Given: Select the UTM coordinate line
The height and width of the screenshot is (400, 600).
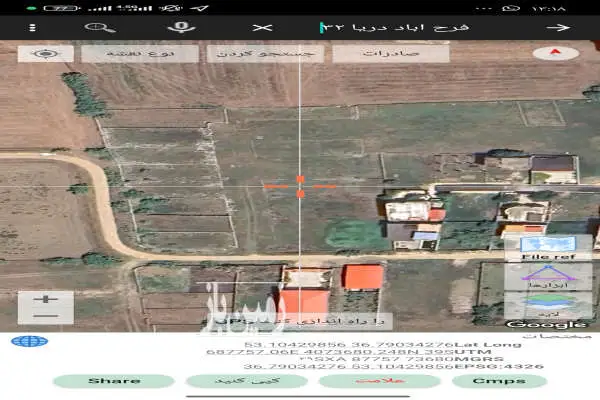Looking at the screenshot, I should coord(349,352).
